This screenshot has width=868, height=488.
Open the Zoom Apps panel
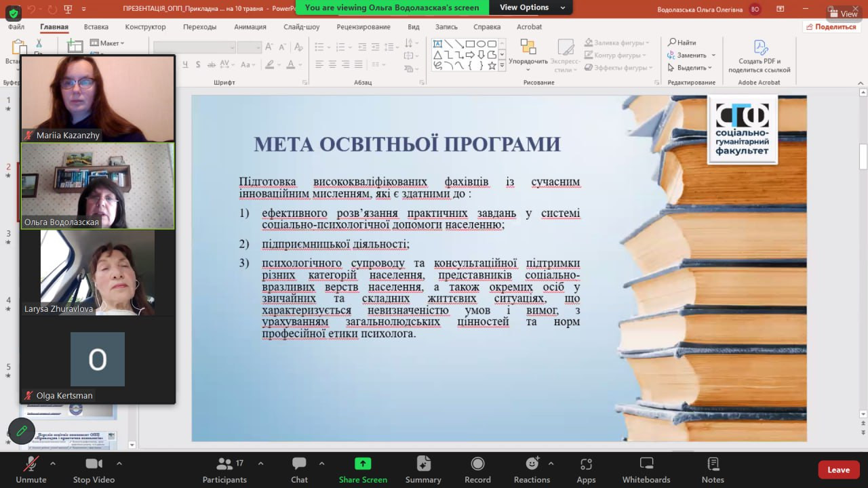pos(586,470)
